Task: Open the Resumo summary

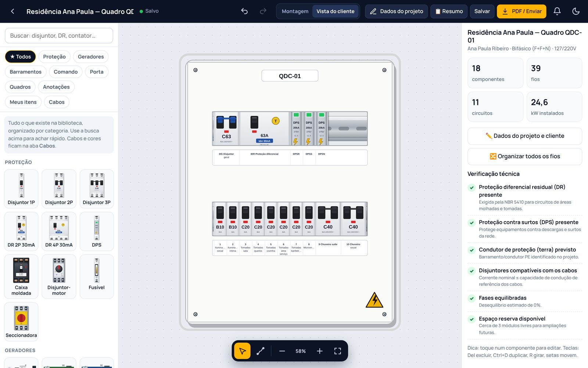Action: click(449, 11)
